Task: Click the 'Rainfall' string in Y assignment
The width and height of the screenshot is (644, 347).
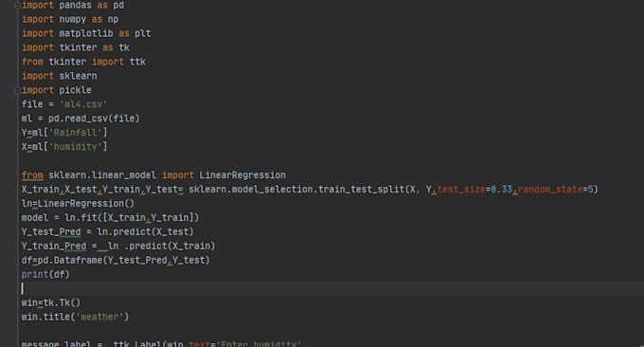Action: tap(75, 133)
